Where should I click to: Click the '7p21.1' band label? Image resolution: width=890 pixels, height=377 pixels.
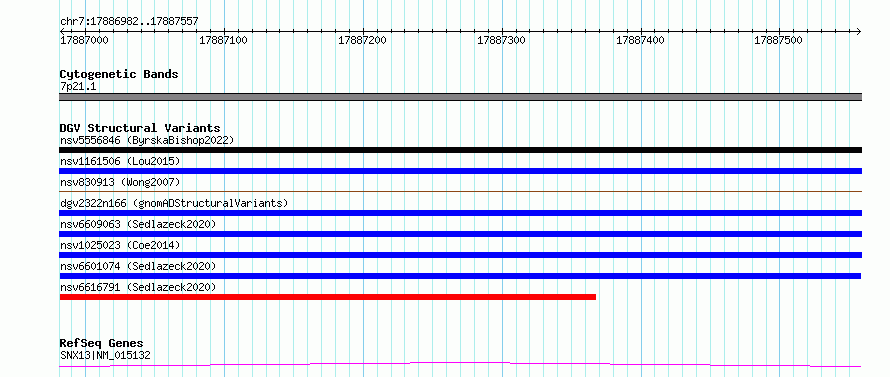pos(78,86)
